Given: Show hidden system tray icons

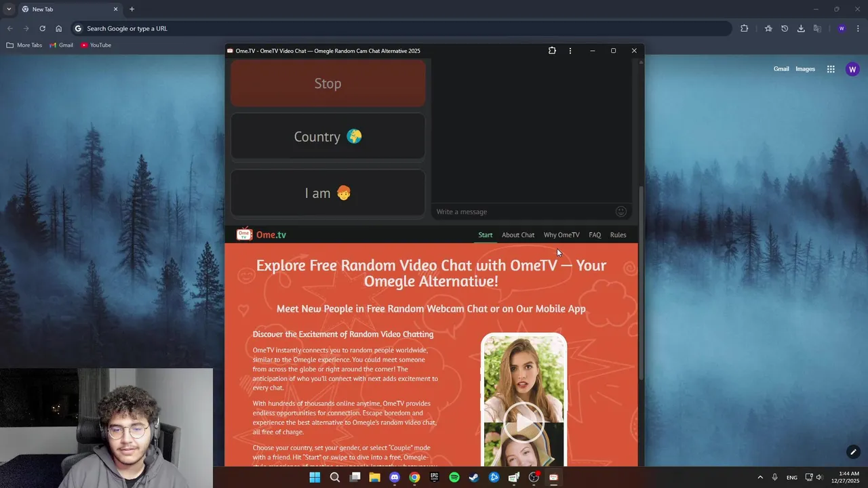Looking at the screenshot, I should (x=759, y=477).
